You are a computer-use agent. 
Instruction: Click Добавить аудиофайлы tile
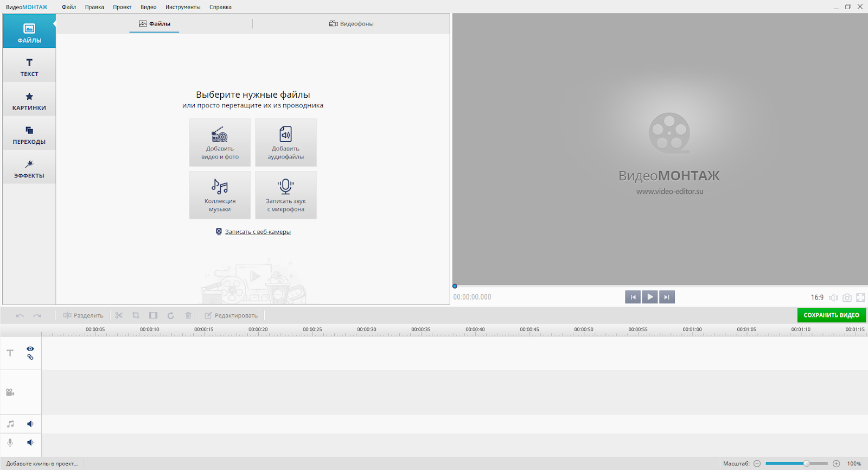[286, 142]
